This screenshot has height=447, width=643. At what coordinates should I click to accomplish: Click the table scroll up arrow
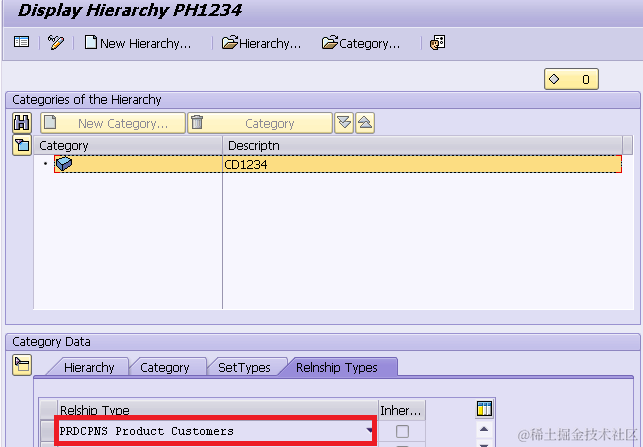484,429
